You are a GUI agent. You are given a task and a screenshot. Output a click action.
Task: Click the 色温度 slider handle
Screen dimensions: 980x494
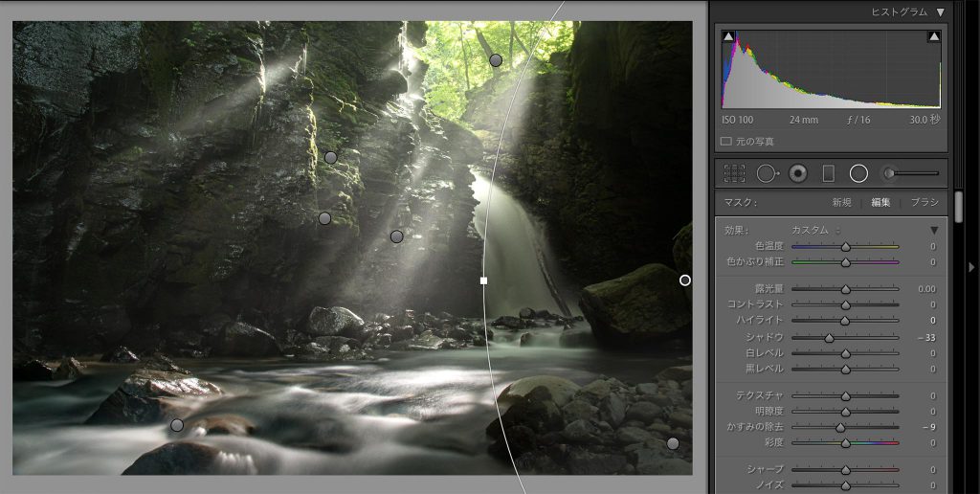(x=846, y=246)
